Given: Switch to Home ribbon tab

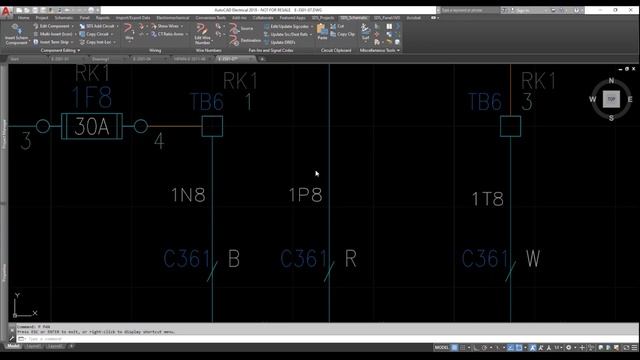Looking at the screenshot, I should 23,18.
